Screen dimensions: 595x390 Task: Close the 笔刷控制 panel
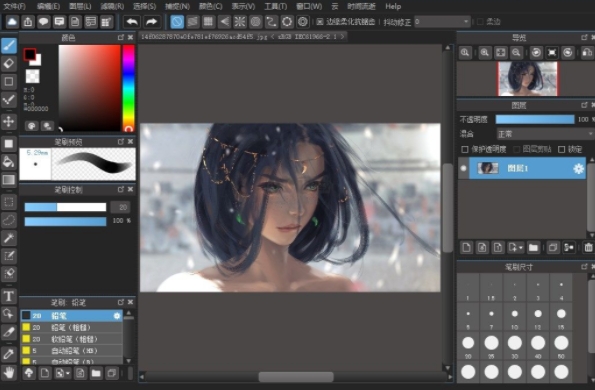point(130,189)
